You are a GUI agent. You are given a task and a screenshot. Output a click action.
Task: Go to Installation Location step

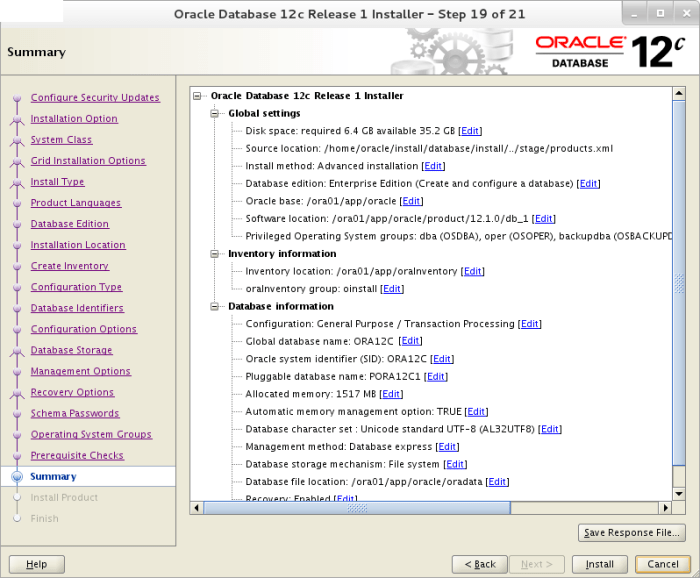(x=78, y=245)
